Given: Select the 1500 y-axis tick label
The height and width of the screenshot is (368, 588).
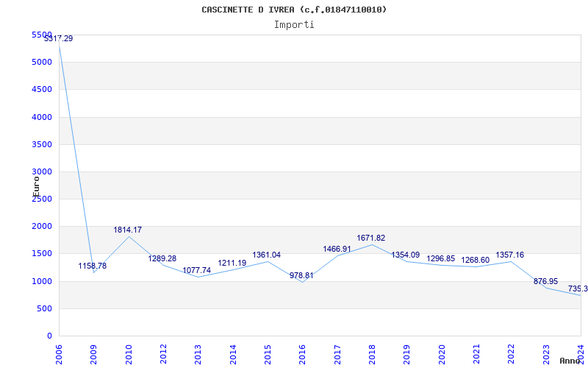Looking at the screenshot, I should pos(42,253).
